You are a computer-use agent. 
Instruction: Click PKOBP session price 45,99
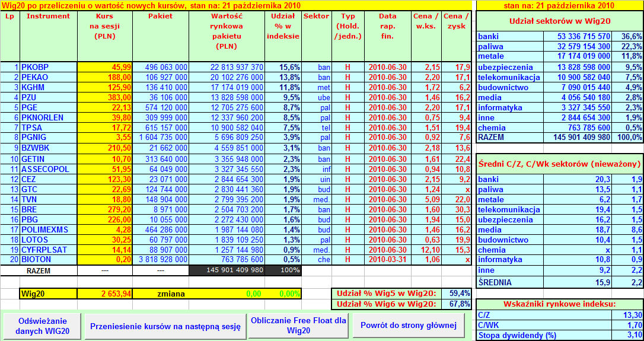click(105, 67)
